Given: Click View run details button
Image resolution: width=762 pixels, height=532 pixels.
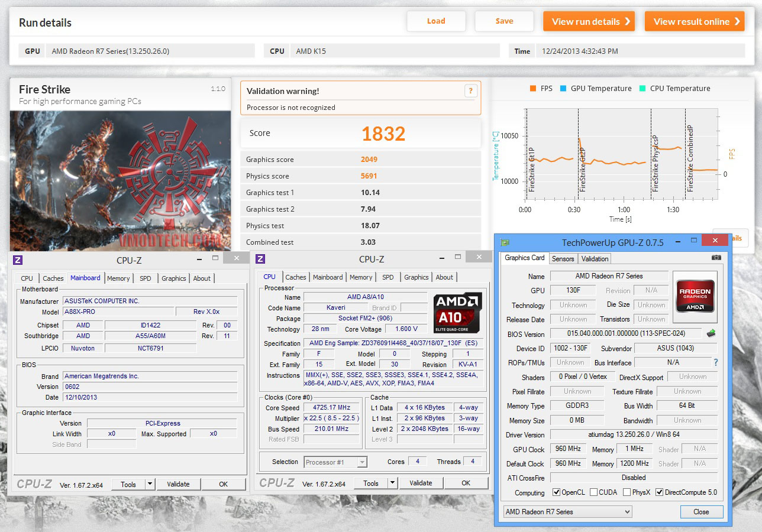Looking at the screenshot, I should (x=589, y=21).
